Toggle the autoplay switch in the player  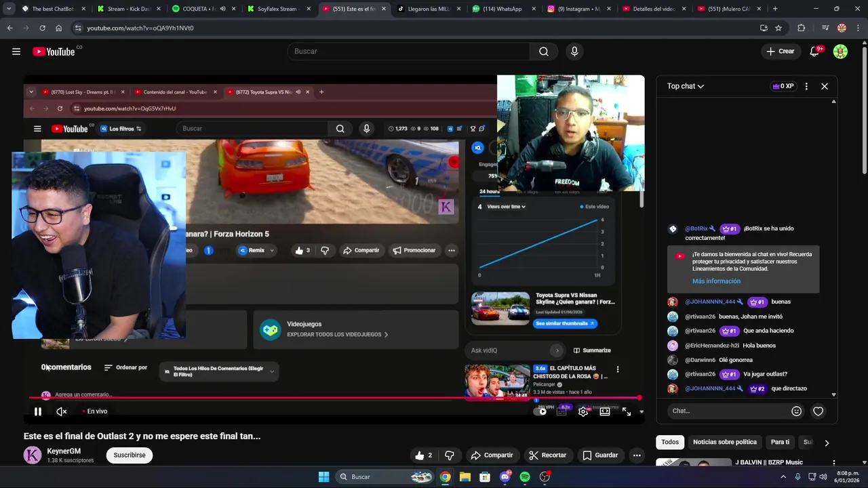[x=540, y=411]
